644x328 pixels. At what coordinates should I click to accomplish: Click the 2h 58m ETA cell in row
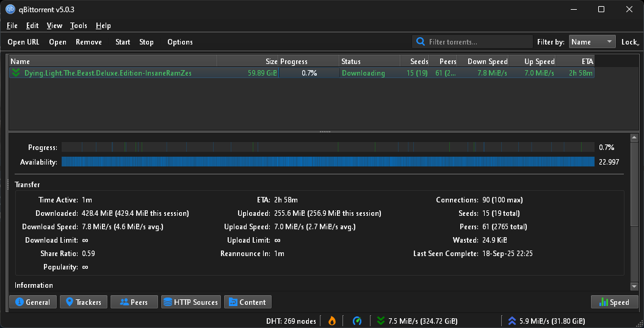coord(581,73)
